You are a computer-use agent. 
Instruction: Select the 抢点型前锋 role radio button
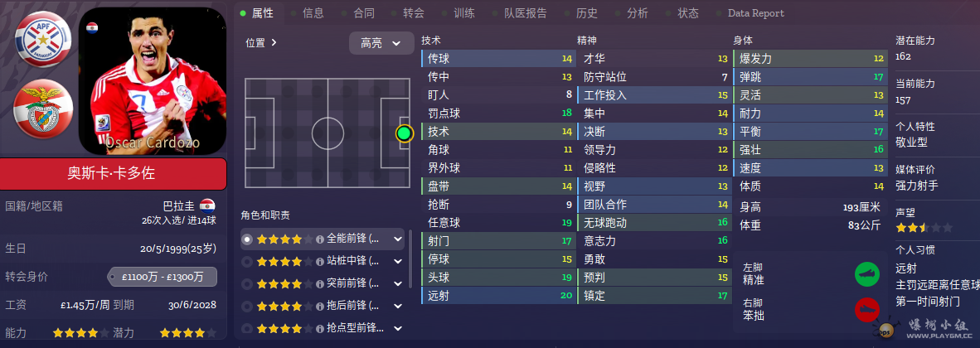click(248, 328)
